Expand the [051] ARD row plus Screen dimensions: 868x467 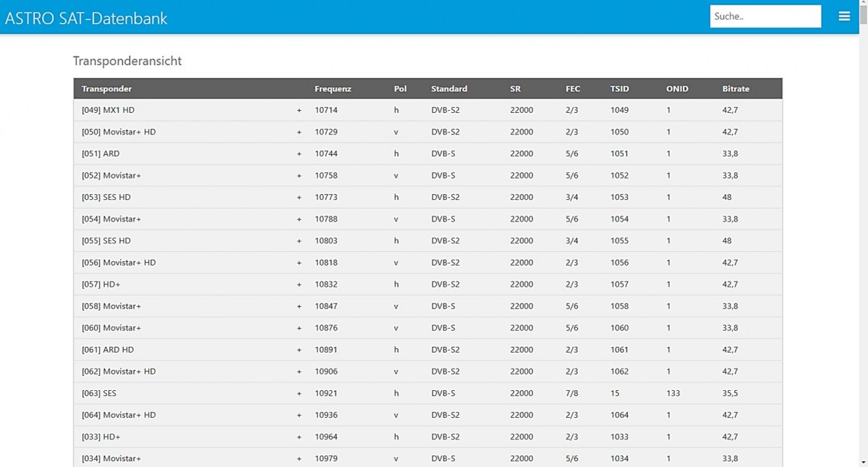click(x=299, y=153)
